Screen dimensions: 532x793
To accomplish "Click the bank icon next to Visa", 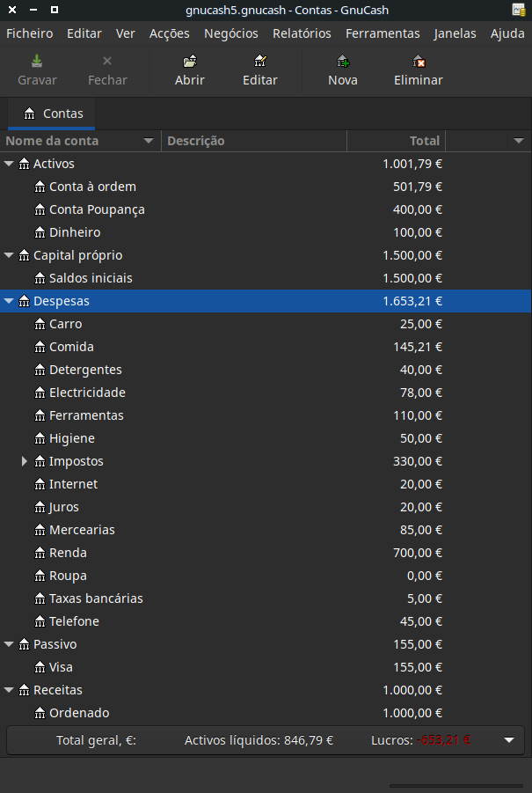I will click(40, 667).
